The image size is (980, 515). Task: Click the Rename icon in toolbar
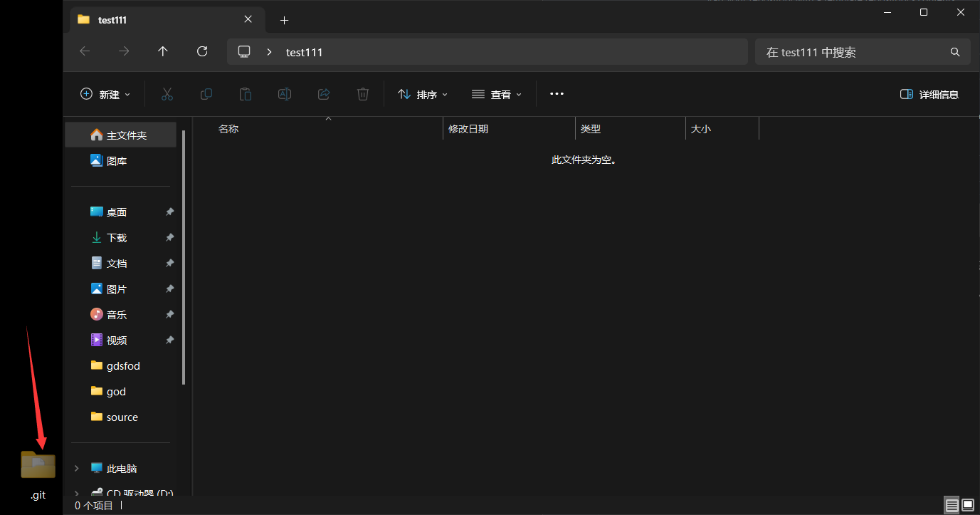(285, 94)
